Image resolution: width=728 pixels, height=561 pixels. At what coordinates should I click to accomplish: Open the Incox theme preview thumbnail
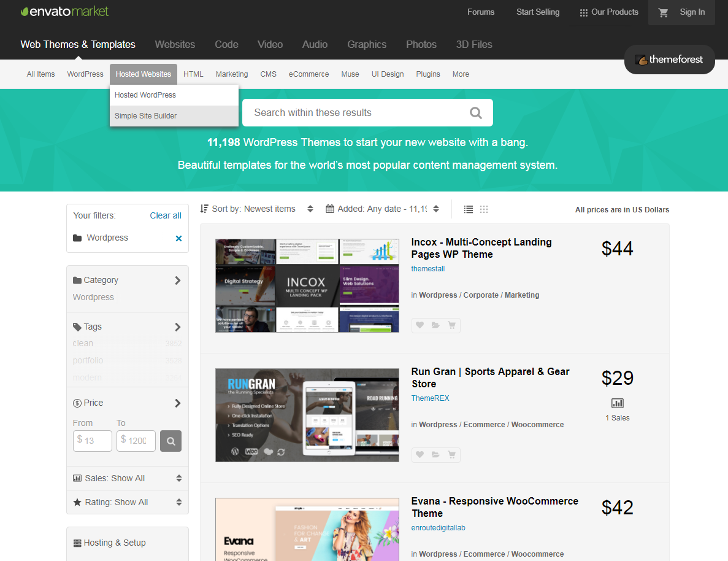(x=307, y=286)
